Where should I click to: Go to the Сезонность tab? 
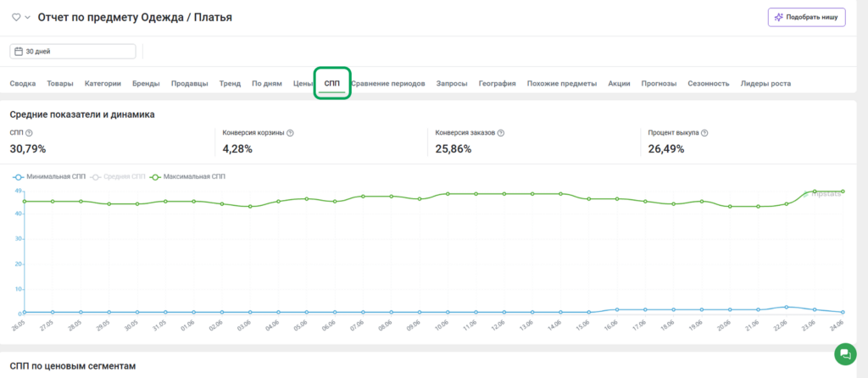708,84
